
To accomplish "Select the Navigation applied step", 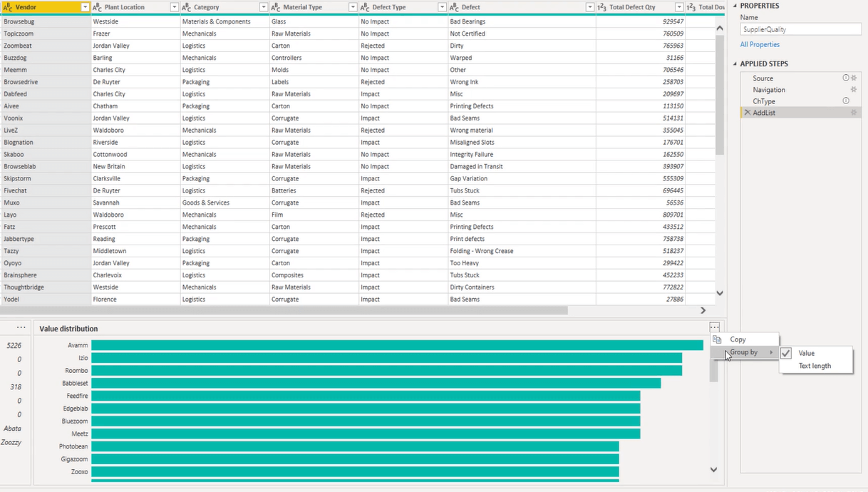I will (x=800, y=89).
